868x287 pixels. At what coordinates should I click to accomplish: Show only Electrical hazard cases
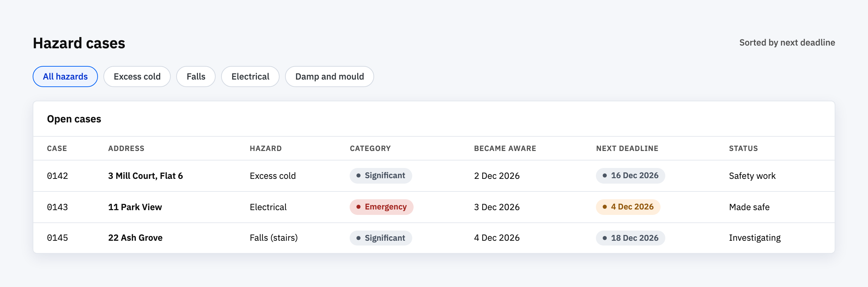pyautogui.click(x=250, y=77)
